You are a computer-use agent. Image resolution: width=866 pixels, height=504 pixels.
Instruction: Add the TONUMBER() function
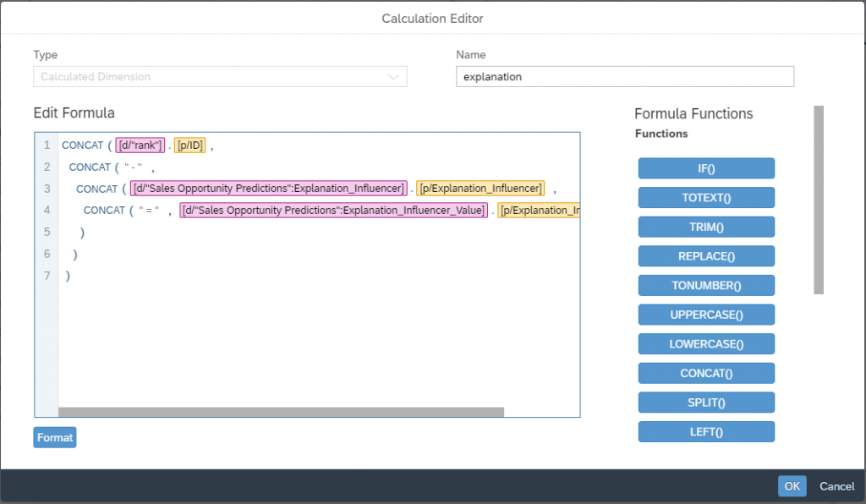click(706, 285)
